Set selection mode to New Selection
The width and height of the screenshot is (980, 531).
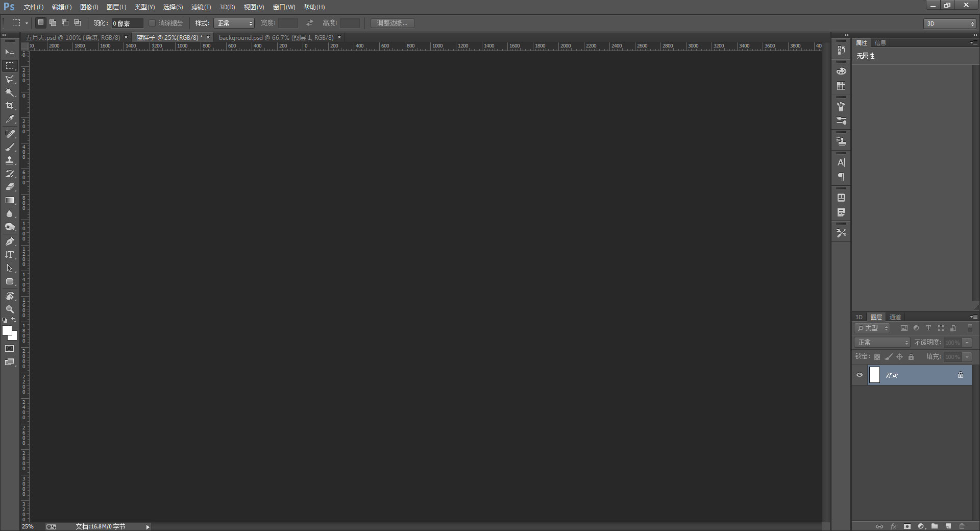[x=41, y=23]
